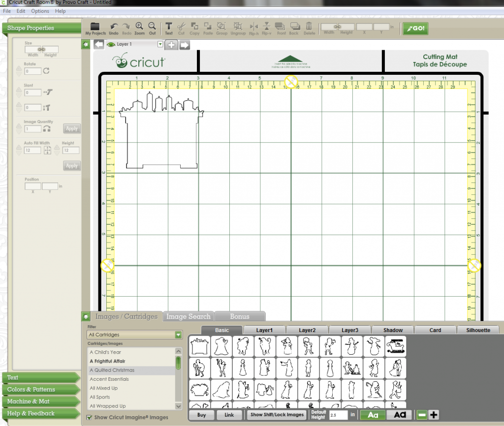Click the rotate apply icon
Image resolution: width=504 pixels, height=426 pixels.
tap(46, 71)
